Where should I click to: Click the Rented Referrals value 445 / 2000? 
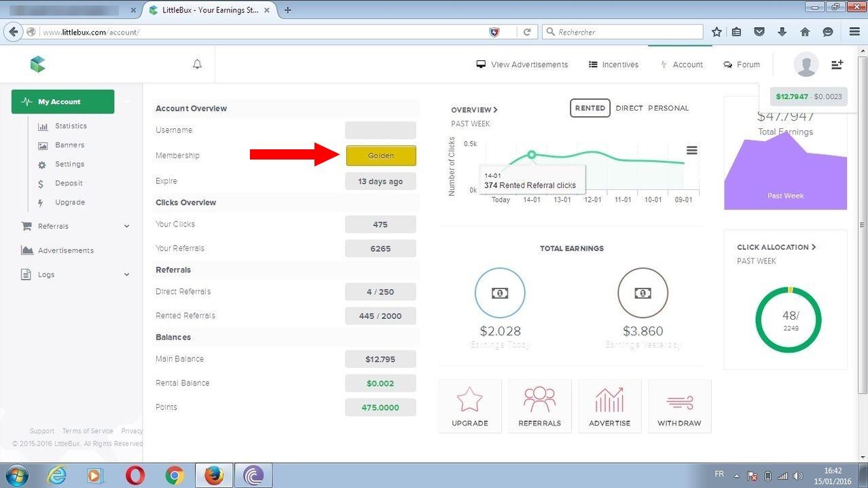coord(380,316)
